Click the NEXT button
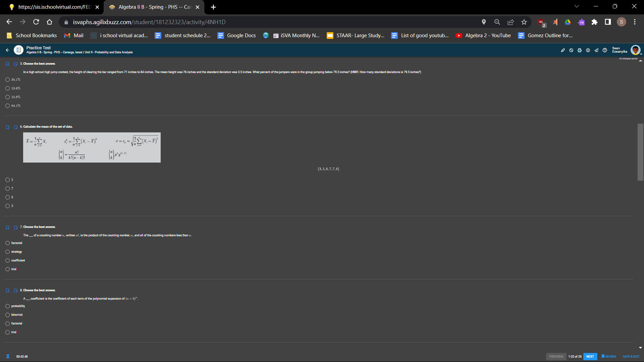Viewport: 644px width, 362px height. coord(590,357)
